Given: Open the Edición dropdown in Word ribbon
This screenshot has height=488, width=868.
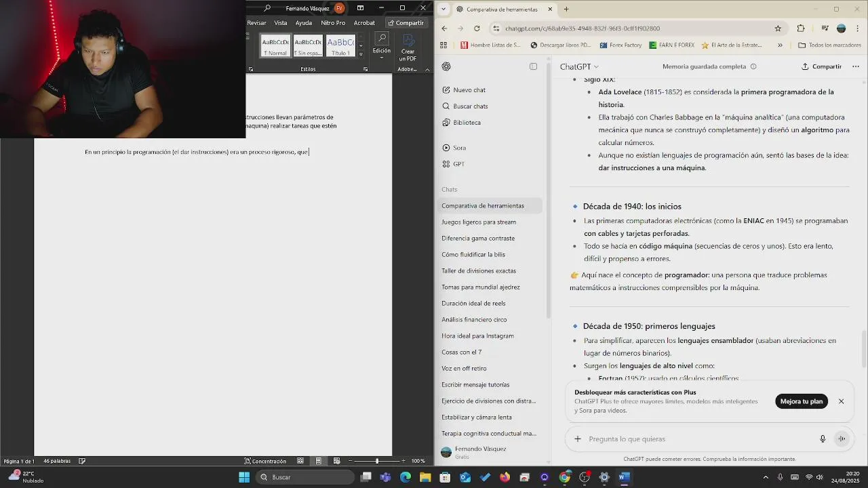Looking at the screenshot, I should [x=382, y=46].
